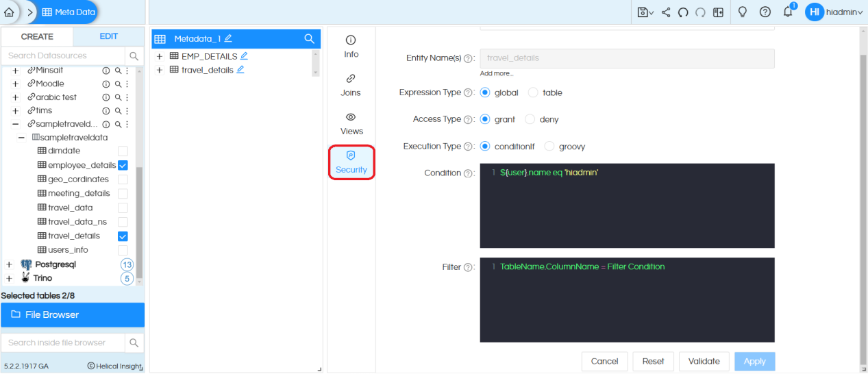Go to the home icon in breadcrumb
The image size is (868, 374).
[x=8, y=12]
